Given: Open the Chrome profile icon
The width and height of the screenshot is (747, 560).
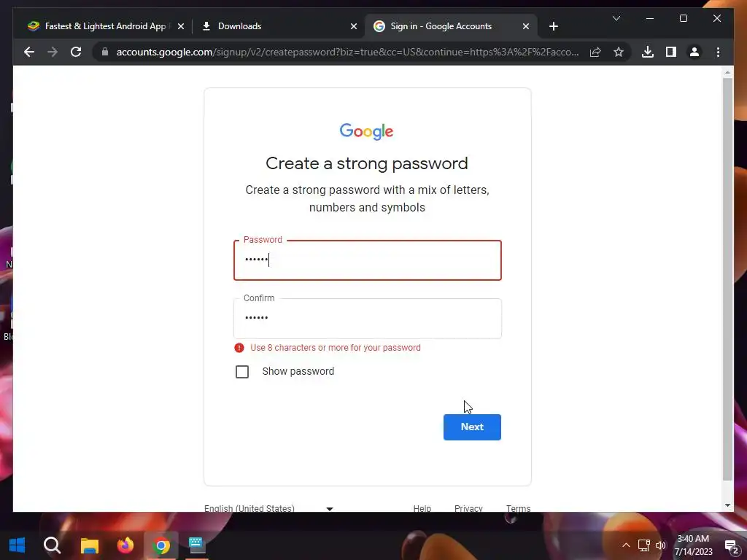Looking at the screenshot, I should pyautogui.click(x=694, y=52).
